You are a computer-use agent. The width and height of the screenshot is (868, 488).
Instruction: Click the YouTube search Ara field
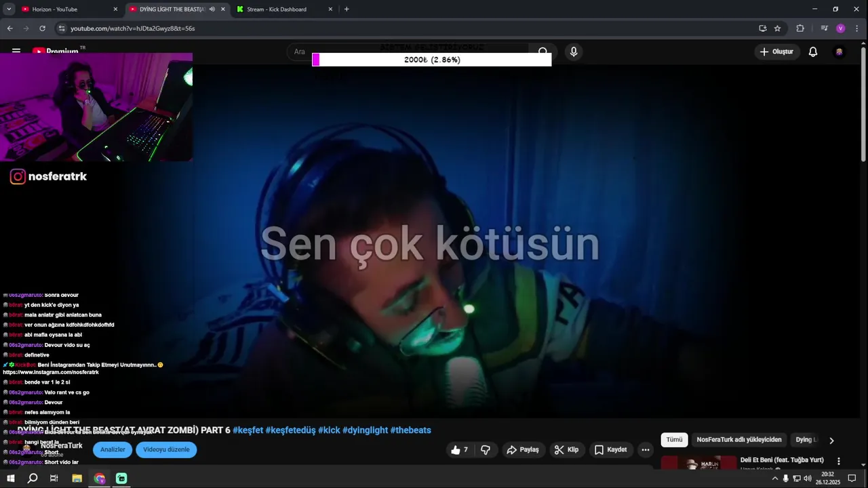point(407,52)
